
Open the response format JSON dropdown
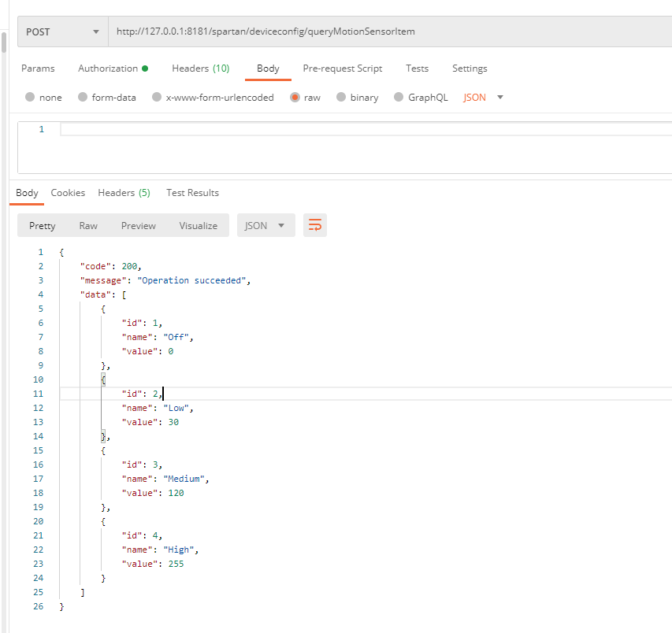pyautogui.click(x=265, y=225)
